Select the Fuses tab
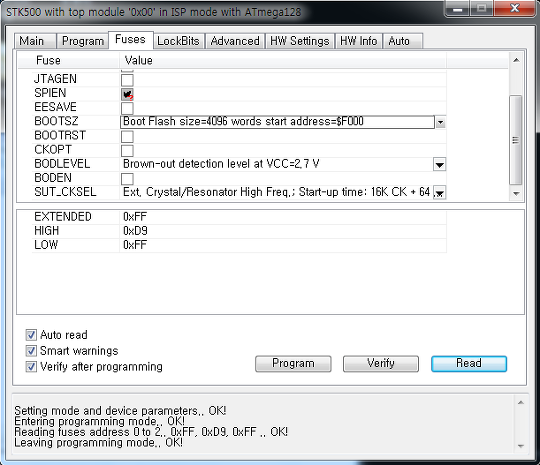This screenshot has width=540, height=465. (x=131, y=40)
